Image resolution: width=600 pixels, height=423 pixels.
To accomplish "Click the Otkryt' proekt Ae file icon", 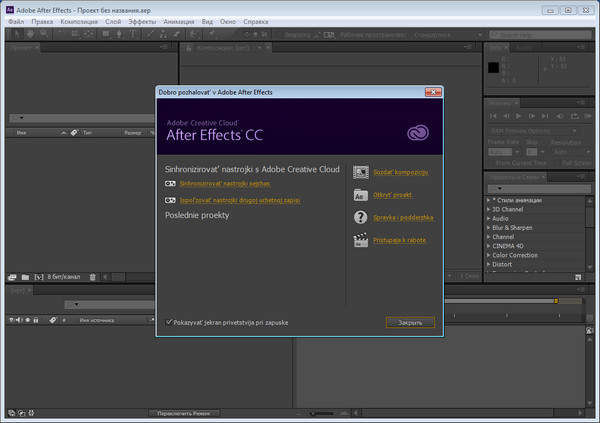I will pyautogui.click(x=361, y=195).
